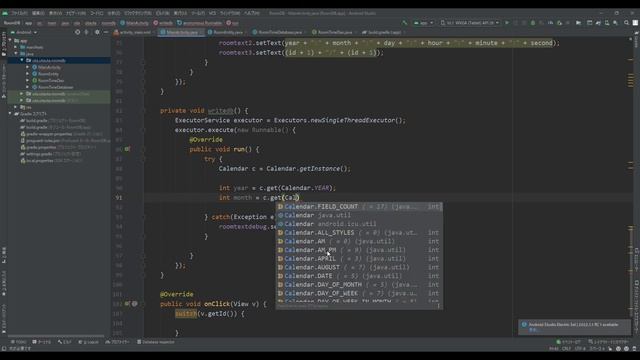Collapse the java folder node
Viewport: 640px width, 360px height.
16,53
